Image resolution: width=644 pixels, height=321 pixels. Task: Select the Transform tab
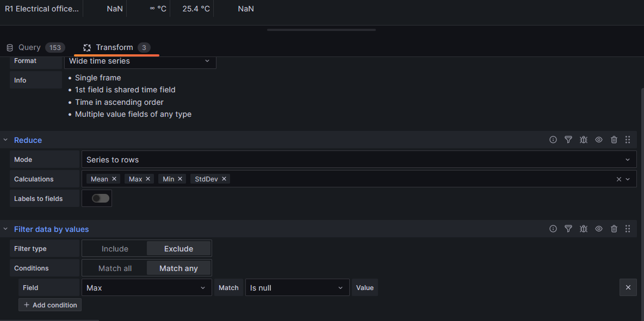[x=115, y=47]
